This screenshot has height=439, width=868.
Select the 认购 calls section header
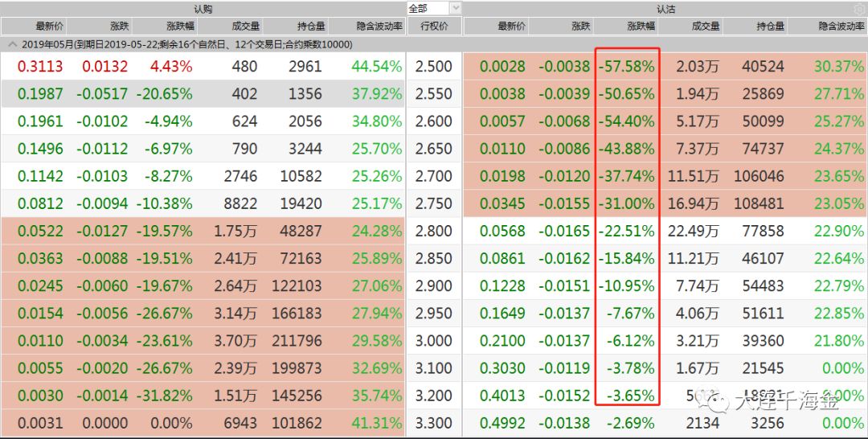(203, 8)
